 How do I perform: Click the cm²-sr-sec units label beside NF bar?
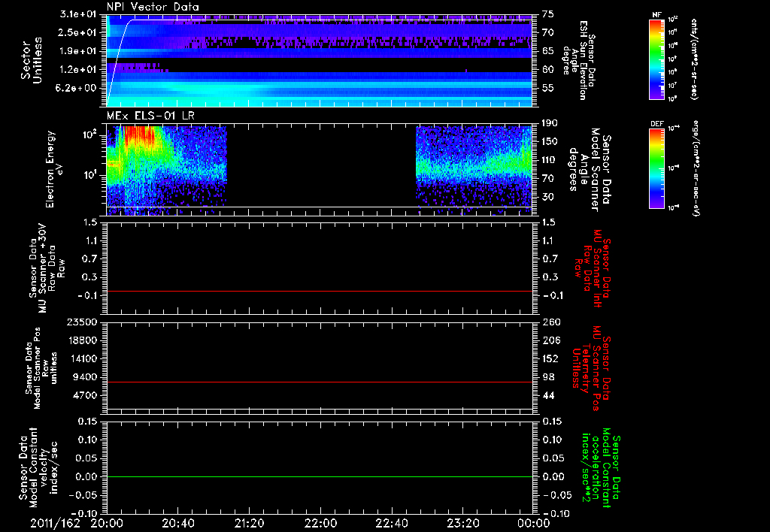pyautogui.click(x=694, y=59)
